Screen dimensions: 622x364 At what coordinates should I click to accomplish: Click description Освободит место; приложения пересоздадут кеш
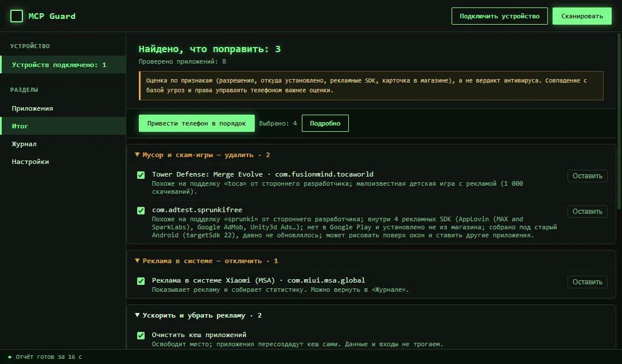point(297,344)
